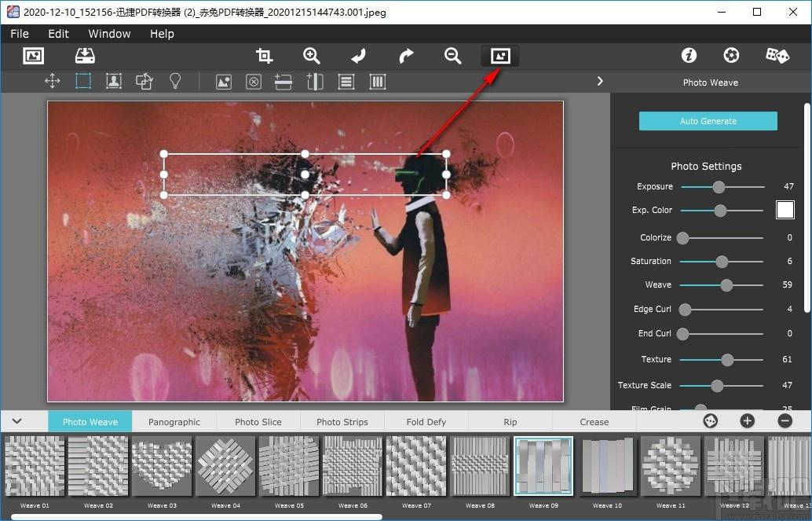Switch to the Crease tab

[594, 421]
